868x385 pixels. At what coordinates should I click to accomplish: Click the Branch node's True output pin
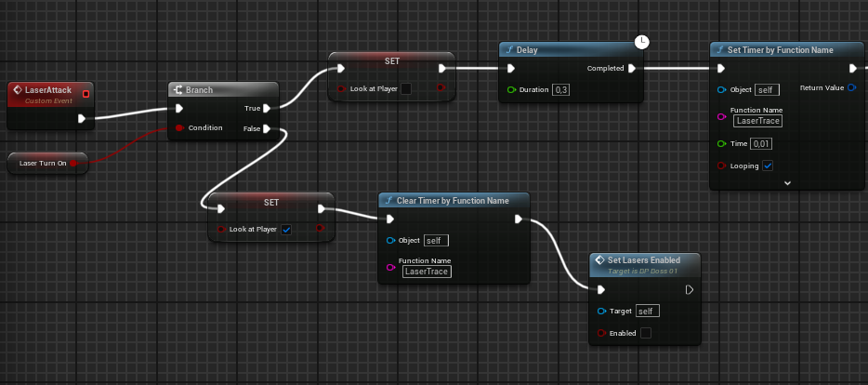[268, 108]
